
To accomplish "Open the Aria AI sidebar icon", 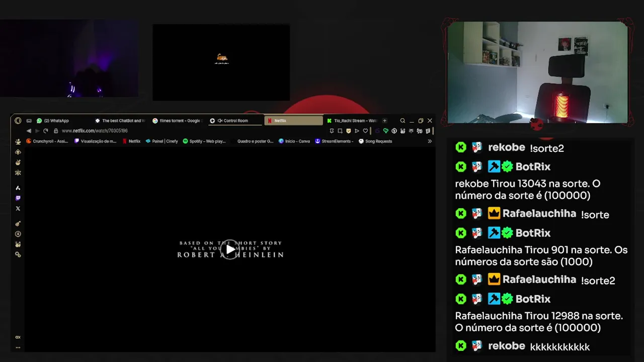I will point(18,188).
